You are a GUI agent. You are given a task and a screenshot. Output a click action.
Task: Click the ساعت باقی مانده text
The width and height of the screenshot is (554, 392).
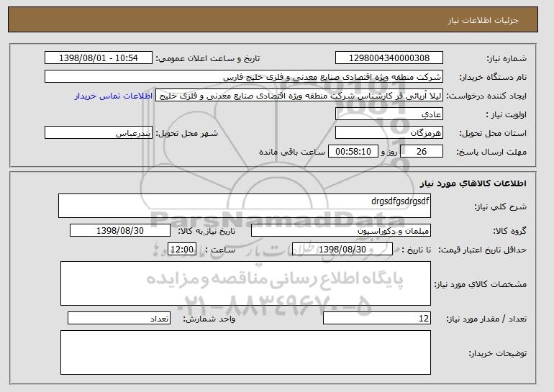pyautogui.click(x=292, y=152)
